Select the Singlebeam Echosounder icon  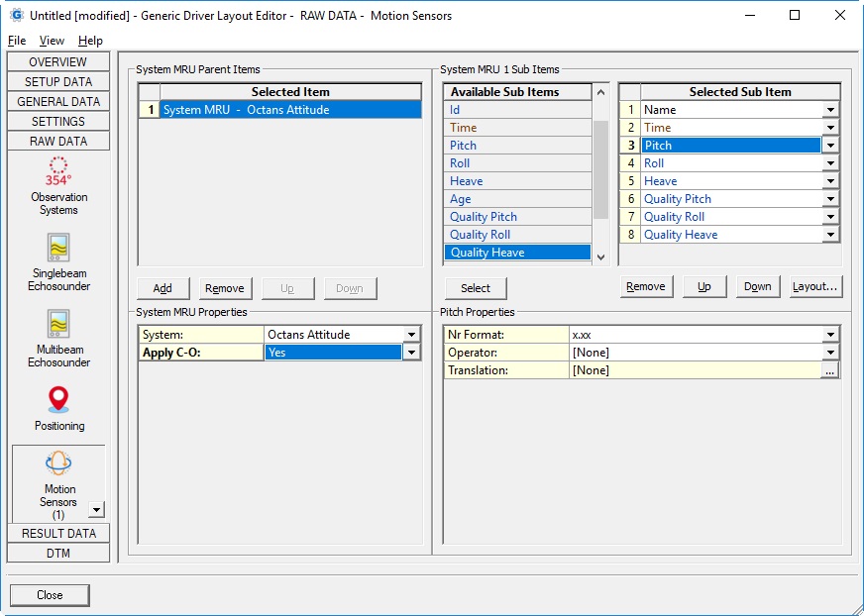click(58, 248)
